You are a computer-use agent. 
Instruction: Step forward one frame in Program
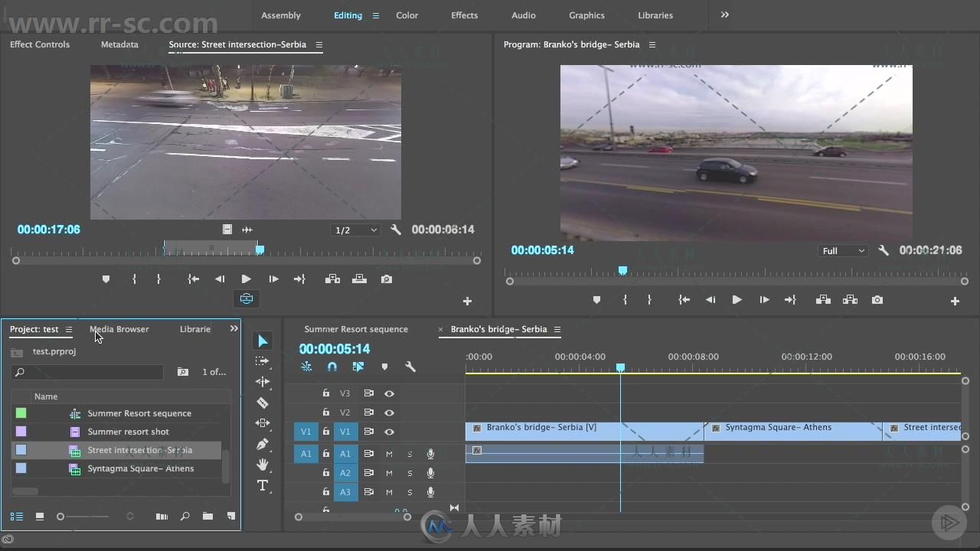tap(764, 300)
